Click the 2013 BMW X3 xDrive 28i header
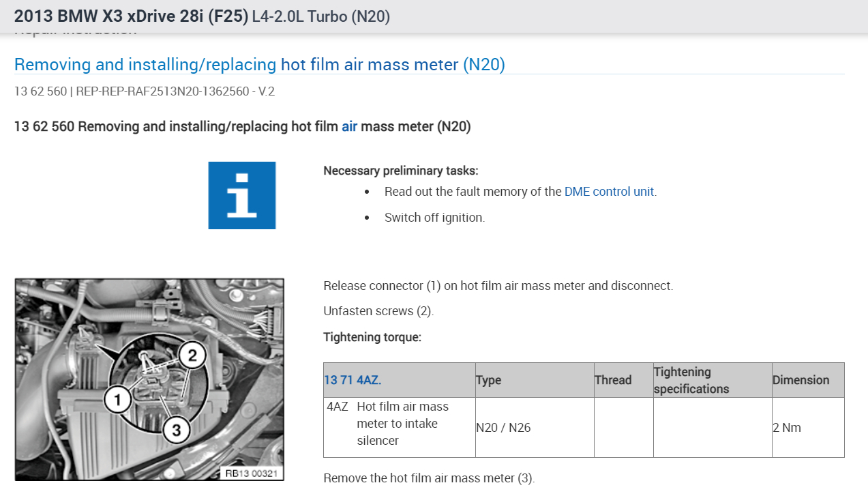The width and height of the screenshot is (868, 496). coord(131,16)
